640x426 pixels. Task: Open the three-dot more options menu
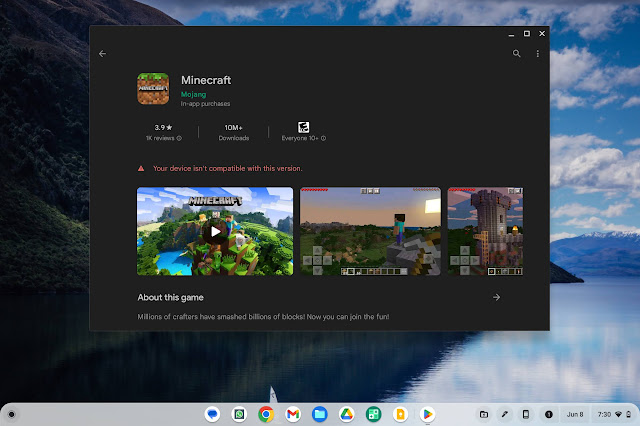click(538, 53)
